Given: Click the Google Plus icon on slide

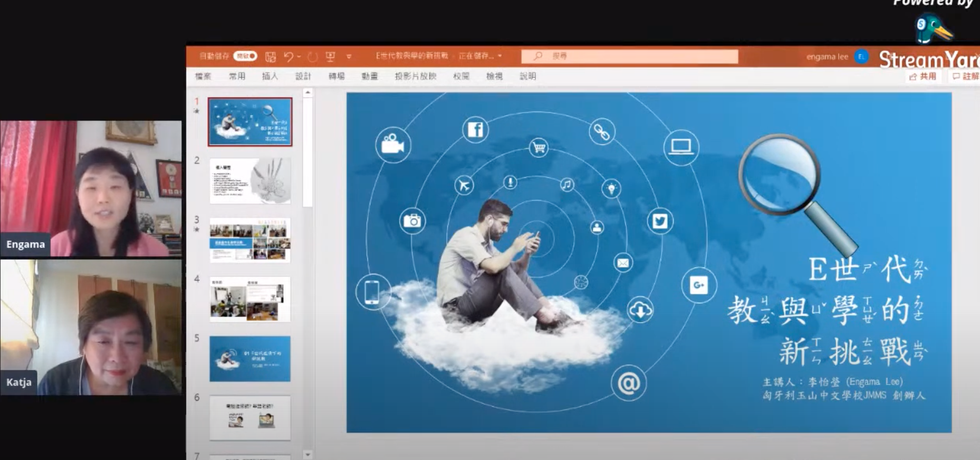Looking at the screenshot, I should pyautogui.click(x=699, y=285).
